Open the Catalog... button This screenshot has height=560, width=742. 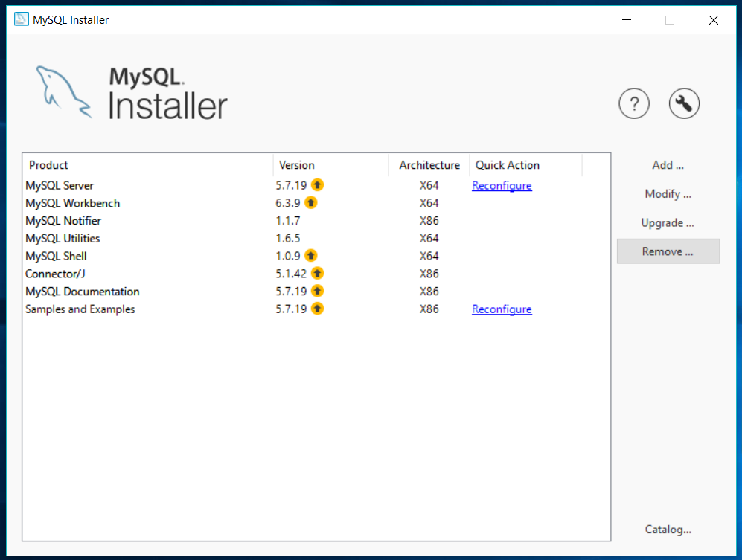[x=668, y=530]
